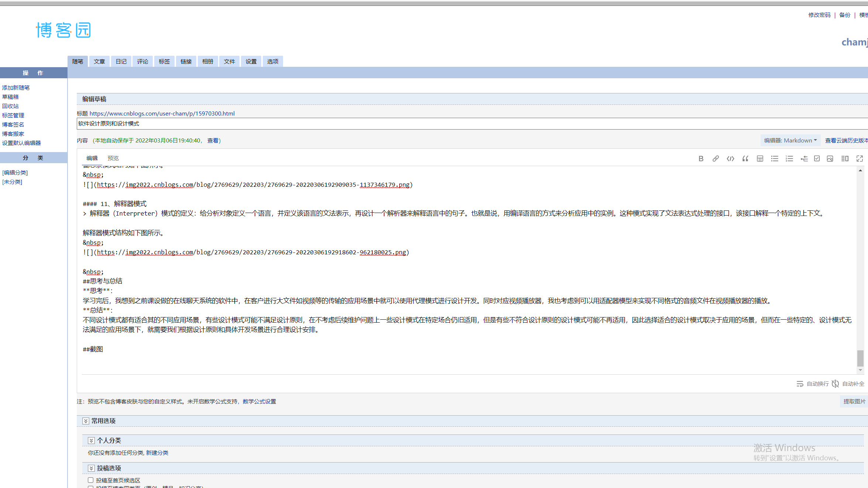This screenshot has width=868, height=488.
Task: Collapse the 常用选项 section
Action: pos(86,421)
